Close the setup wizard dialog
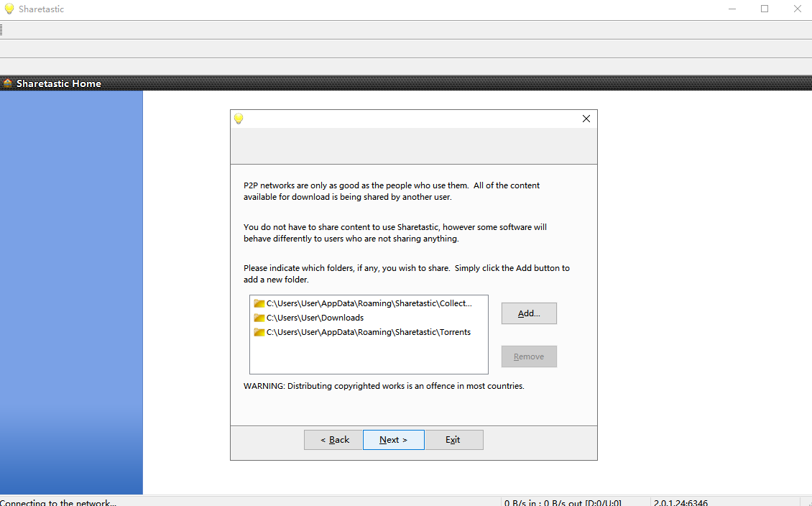Screen dimensions: 812x506 coord(586,119)
